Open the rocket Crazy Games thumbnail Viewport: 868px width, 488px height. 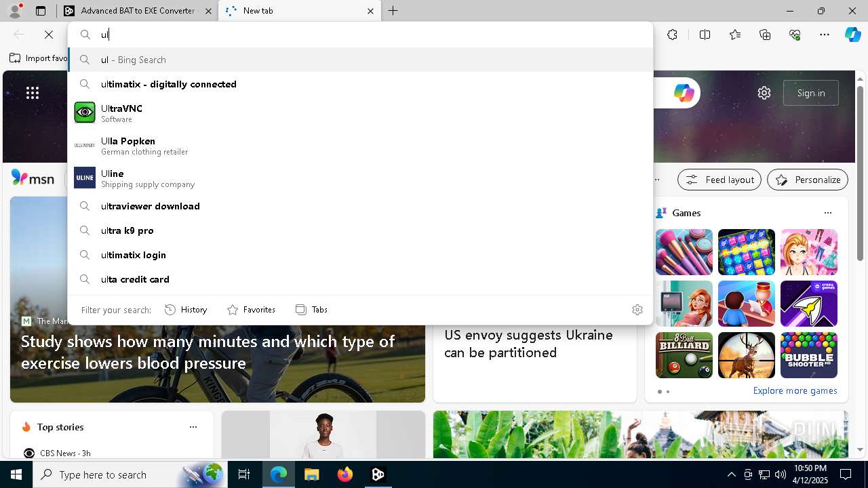[x=809, y=304]
